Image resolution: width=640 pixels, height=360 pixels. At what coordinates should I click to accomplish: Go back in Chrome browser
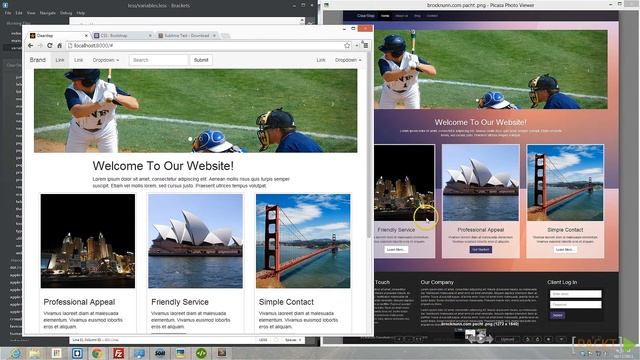[31, 45]
